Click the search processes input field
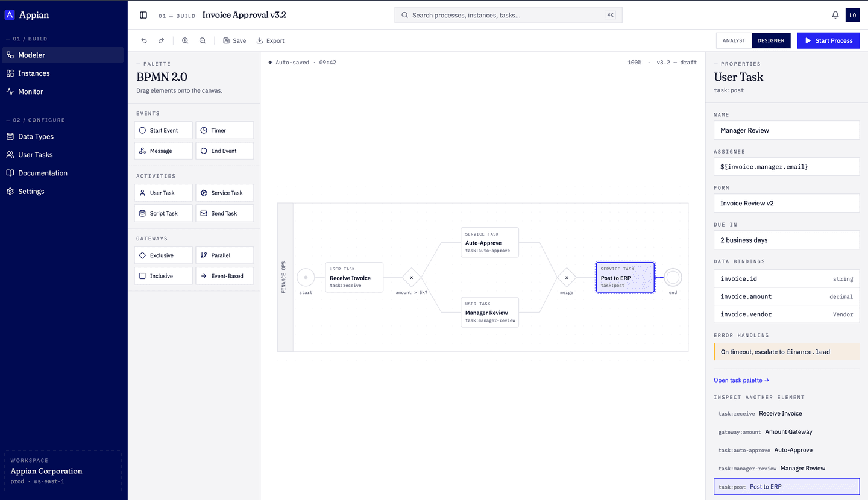 508,15
